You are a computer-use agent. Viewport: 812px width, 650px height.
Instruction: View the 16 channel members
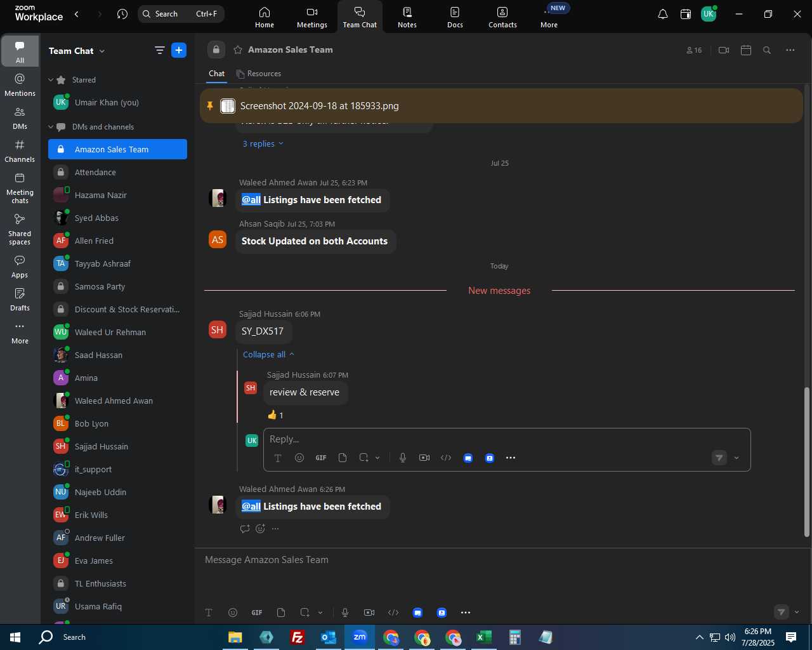point(694,50)
